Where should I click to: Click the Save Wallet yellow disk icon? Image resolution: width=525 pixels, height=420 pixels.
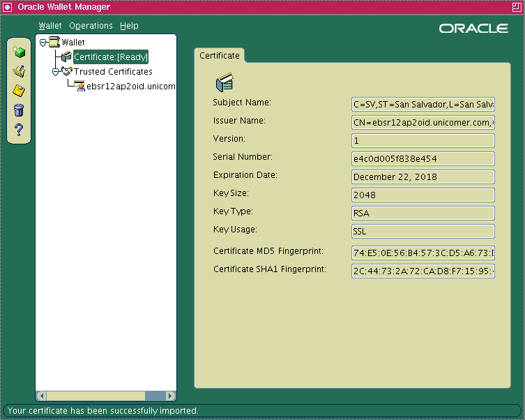pos(19,91)
